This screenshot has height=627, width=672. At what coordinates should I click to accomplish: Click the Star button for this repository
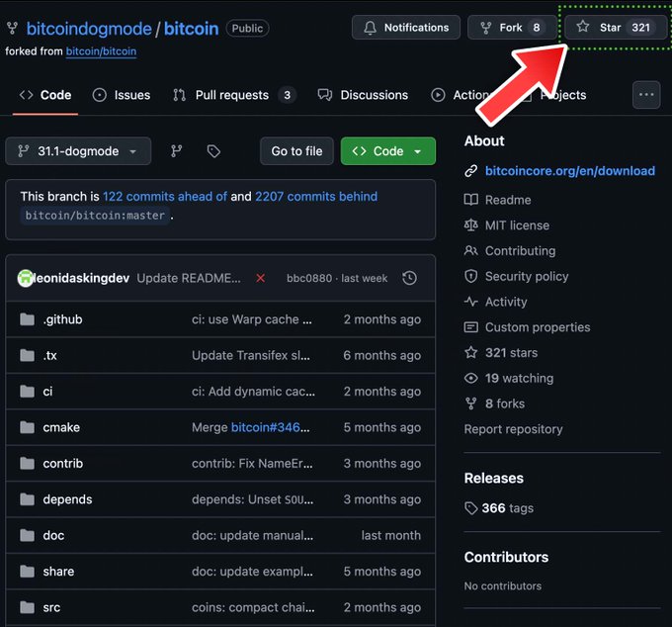[x=616, y=28]
